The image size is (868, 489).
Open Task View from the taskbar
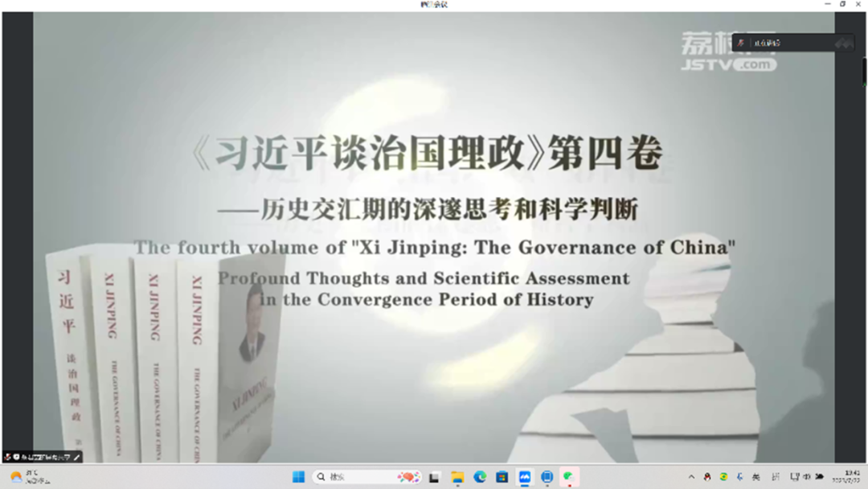click(x=435, y=477)
